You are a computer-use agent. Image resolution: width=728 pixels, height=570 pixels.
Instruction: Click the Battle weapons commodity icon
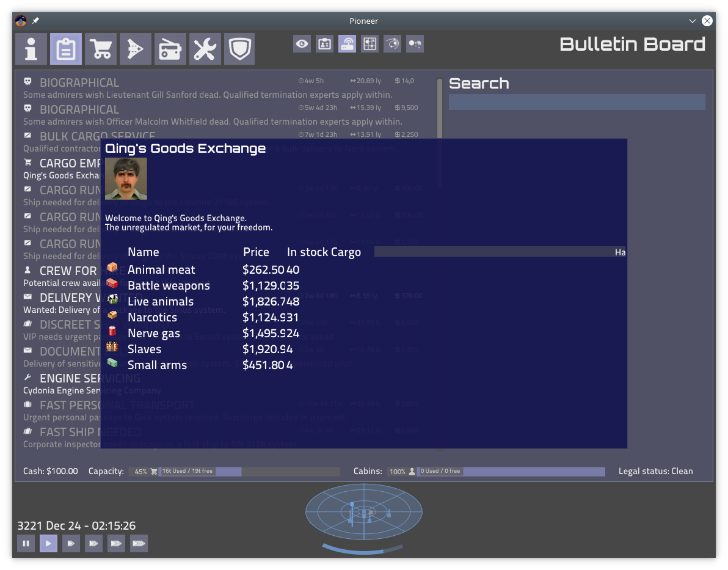[112, 283]
